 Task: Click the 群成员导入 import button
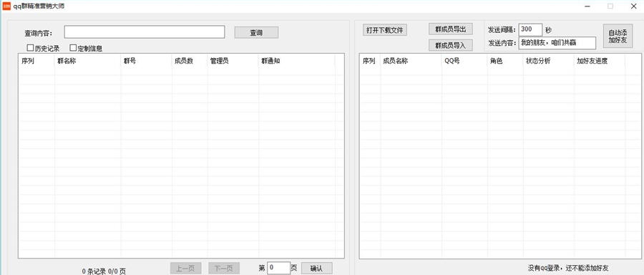(x=451, y=45)
